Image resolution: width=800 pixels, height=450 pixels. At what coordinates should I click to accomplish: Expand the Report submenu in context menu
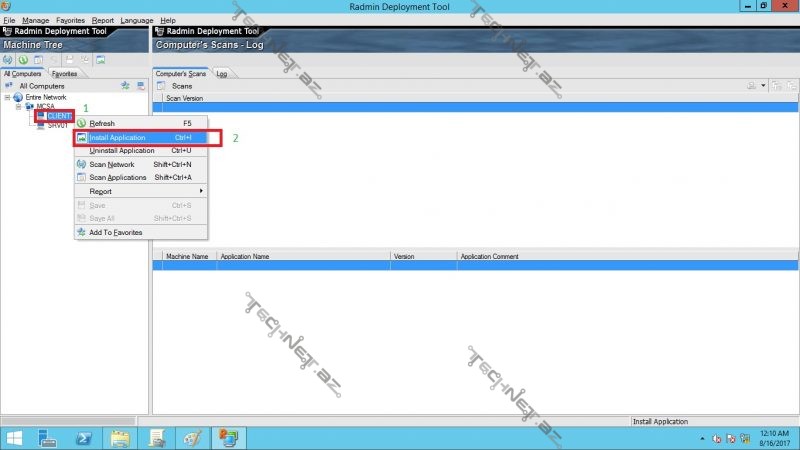(140, 191)
